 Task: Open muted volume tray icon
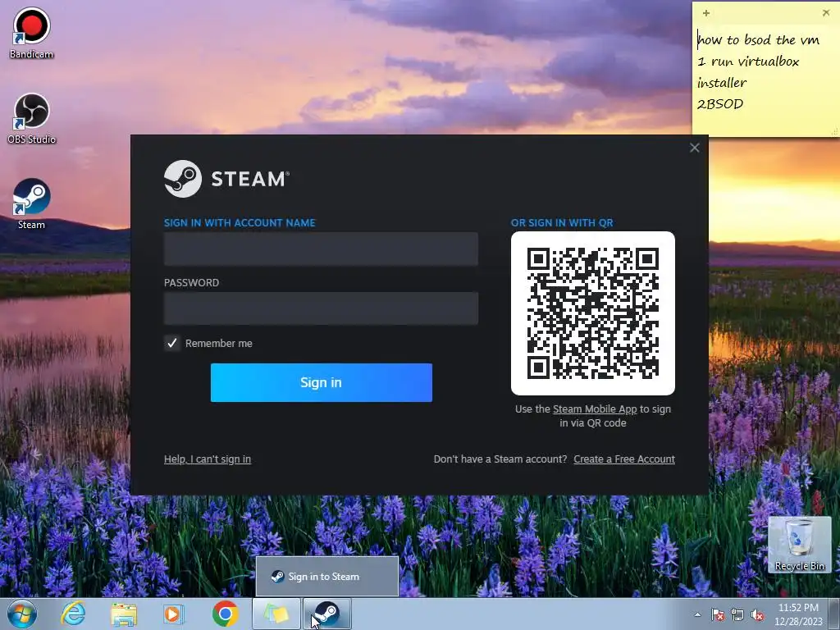tap(757, 614)
